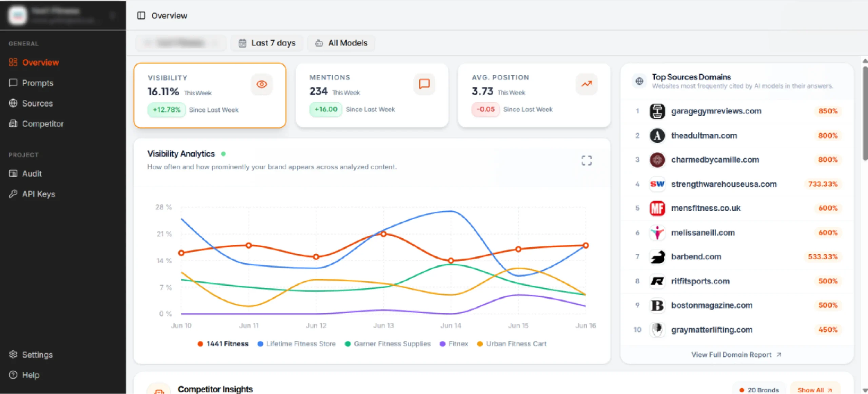
Task: Click the trending arrow icon in Avg. Position card
Action: click(x=587, y=84)
